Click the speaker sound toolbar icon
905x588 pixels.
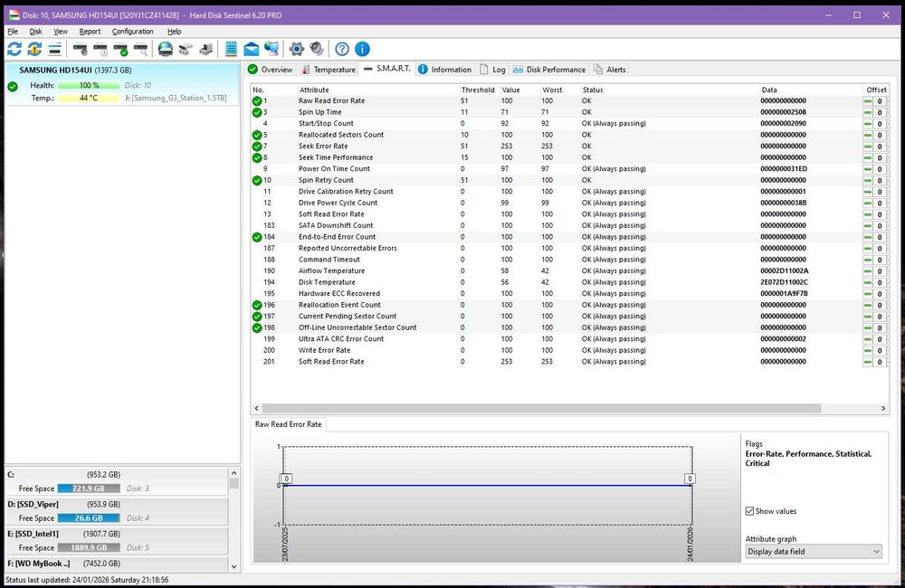316,49
